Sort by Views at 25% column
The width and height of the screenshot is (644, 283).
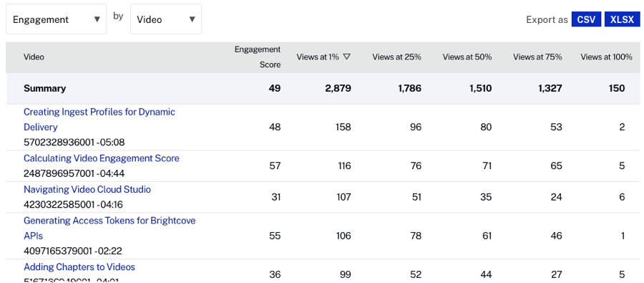pos(396,57)
